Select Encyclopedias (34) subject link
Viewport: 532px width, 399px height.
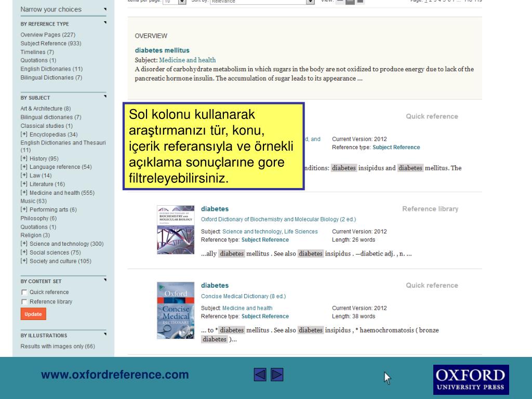[x=54, y=135]
